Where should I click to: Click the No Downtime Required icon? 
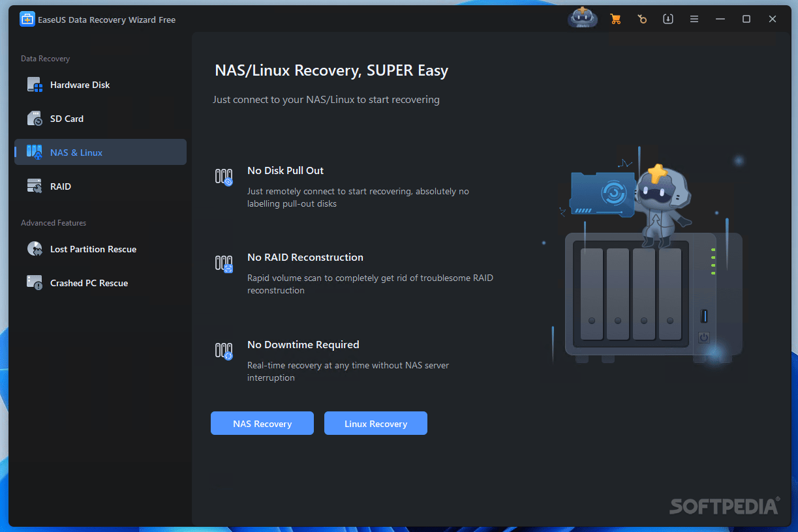tap(224, 350)
